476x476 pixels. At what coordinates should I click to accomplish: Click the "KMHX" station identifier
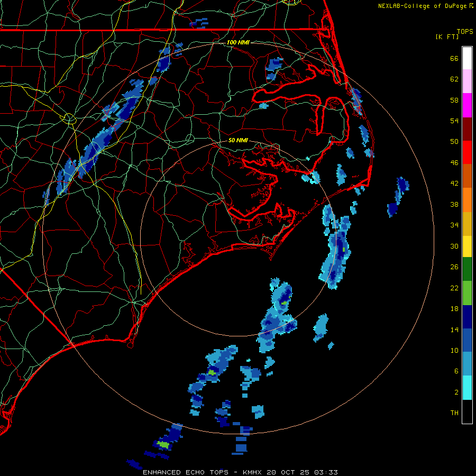253,472
